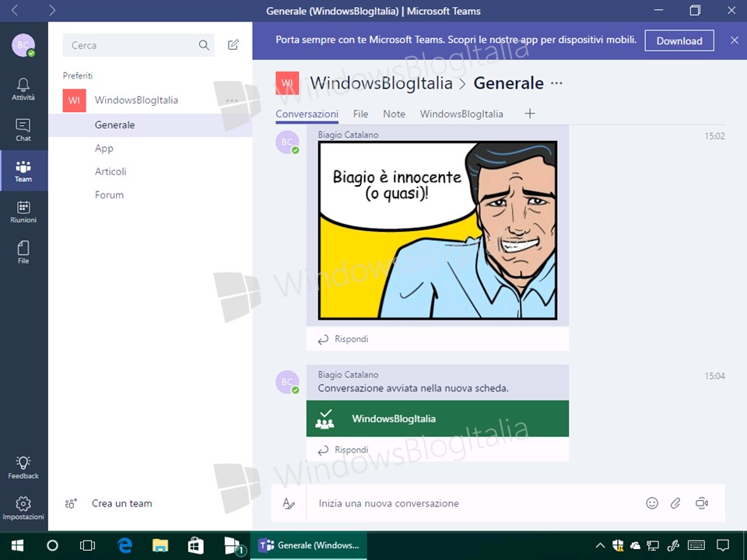Click the search magnifier icon

204,45
